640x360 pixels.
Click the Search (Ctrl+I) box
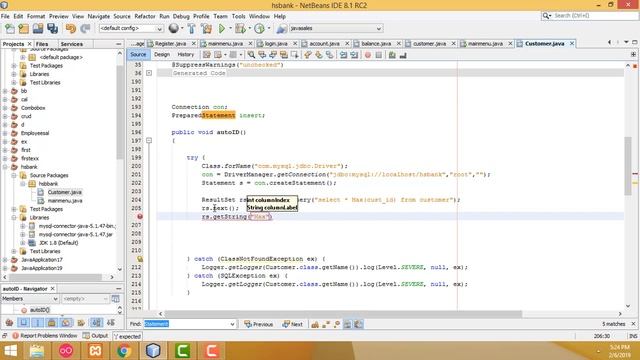[589, 16]
